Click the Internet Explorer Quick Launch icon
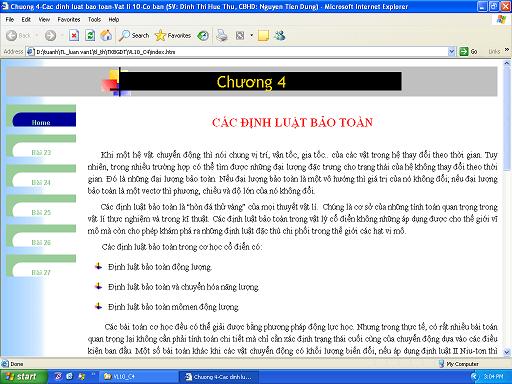The image size is (512, 384). click(70, 377)
